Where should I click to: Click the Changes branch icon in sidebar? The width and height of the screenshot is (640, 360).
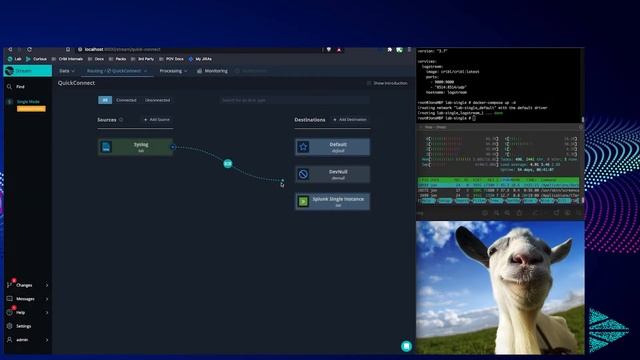pyautogui.click(x=9, y=285)
